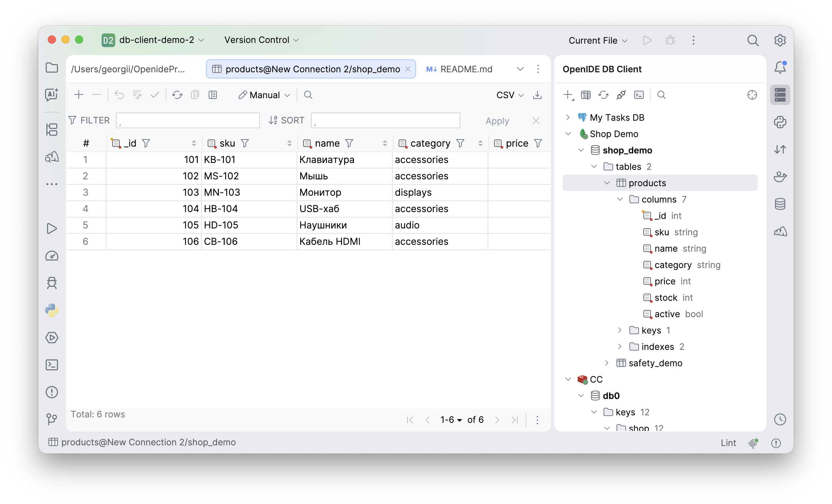This screenshot has width=832, height=504.
Task: Open the Project folder tool icon
Action: (52, 68)
